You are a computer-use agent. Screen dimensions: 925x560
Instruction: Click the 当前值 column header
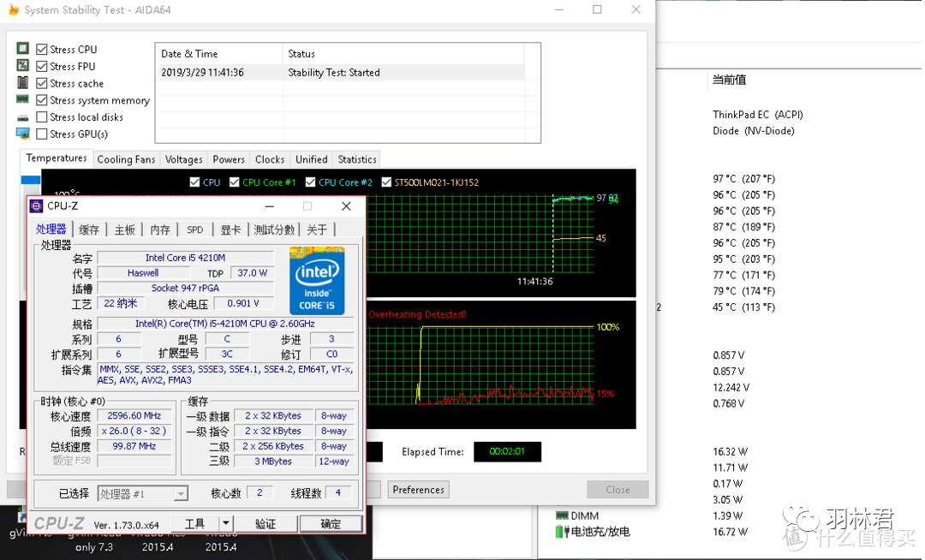click(x=729, y=80)
